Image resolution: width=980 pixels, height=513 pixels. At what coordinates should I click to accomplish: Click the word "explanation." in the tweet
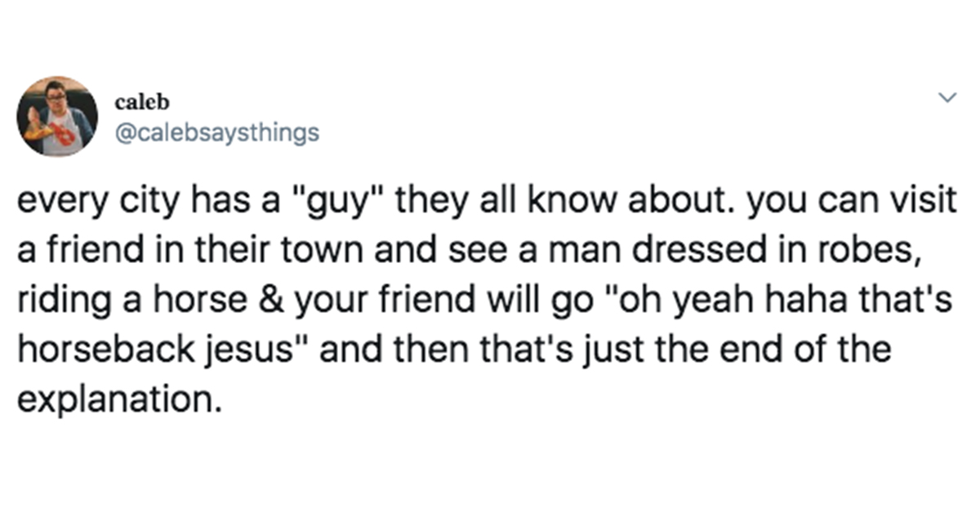(120, 400)
